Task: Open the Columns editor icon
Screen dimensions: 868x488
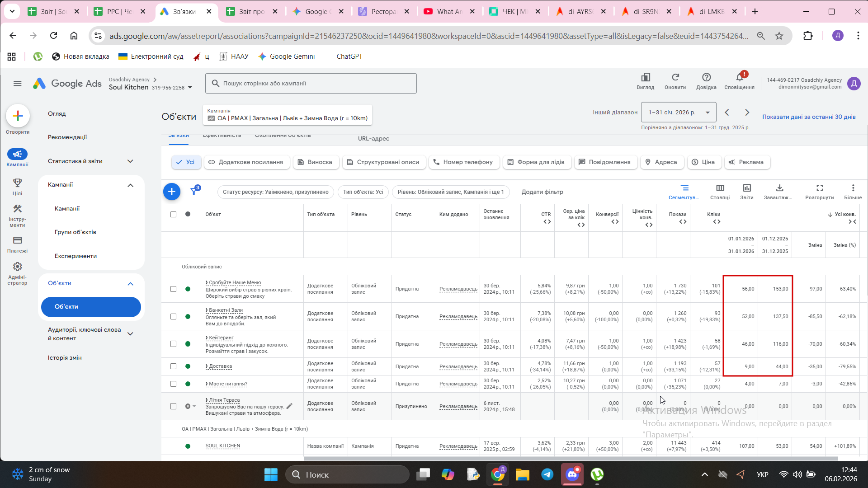Action: [x=720, y=188]
